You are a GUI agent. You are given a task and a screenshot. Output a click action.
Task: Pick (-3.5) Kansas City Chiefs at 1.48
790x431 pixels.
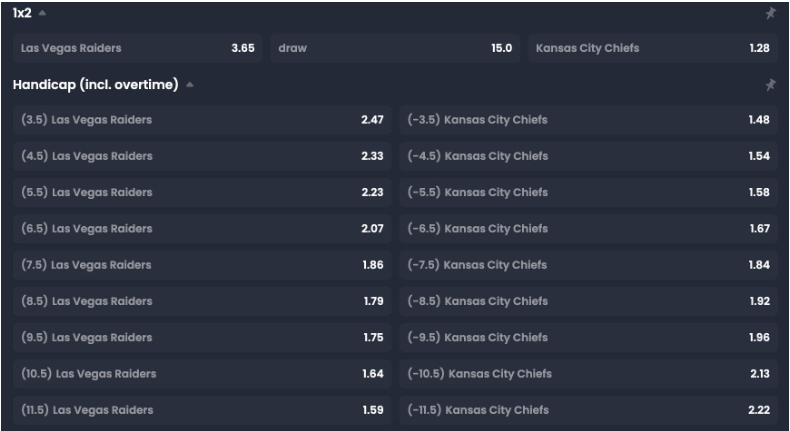588,120
